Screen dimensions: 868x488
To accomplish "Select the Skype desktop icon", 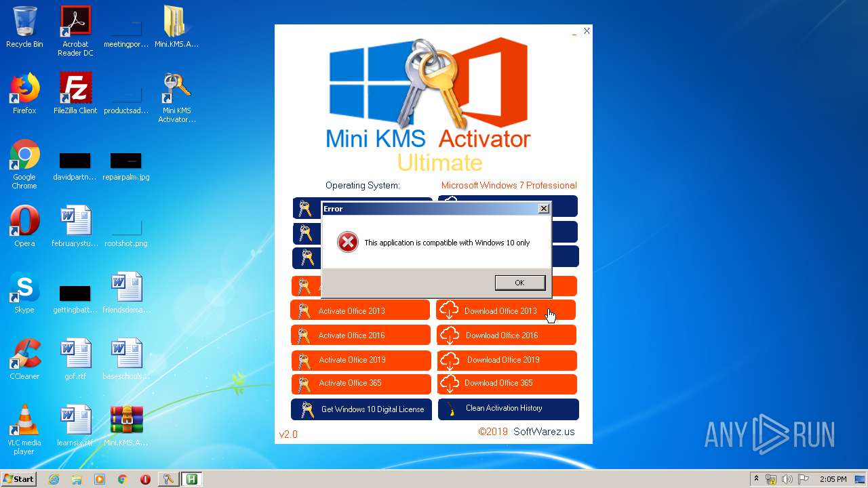I will coord(24,293).
